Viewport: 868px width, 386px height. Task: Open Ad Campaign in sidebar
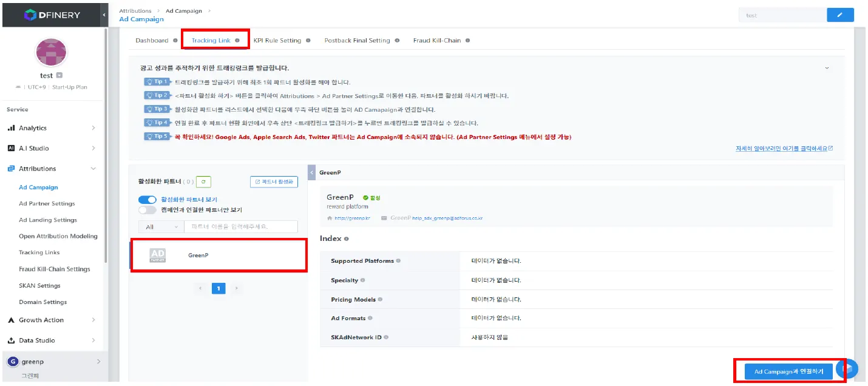coord(38,188)
